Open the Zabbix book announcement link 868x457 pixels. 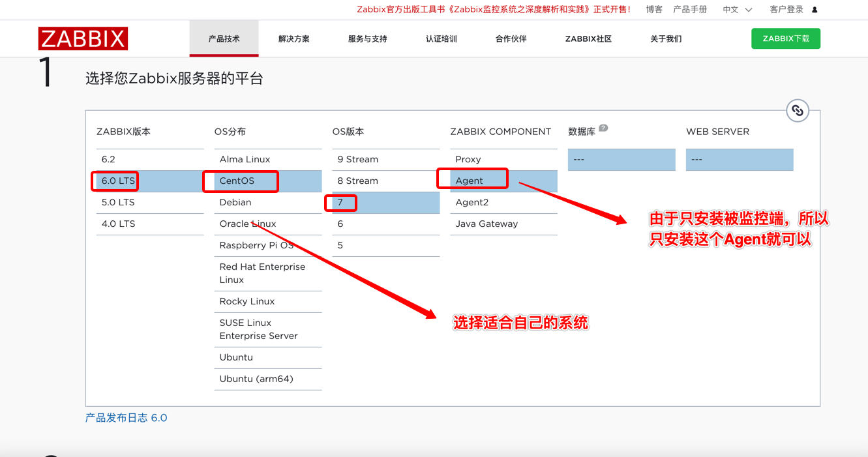coord(494,10)
